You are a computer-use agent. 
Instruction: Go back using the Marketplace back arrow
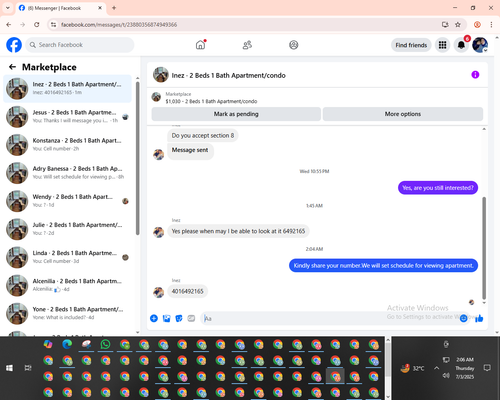tap(12, 67)
